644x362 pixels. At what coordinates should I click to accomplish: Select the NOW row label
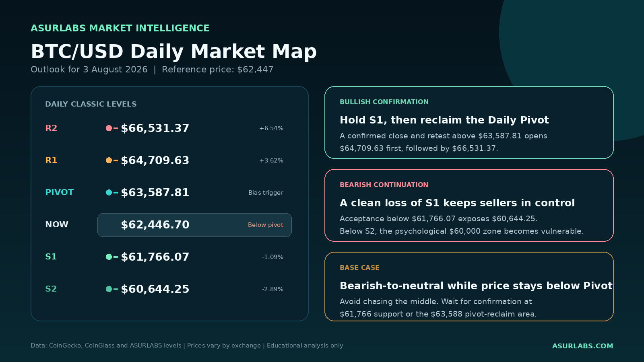click(x=57, y=224)
